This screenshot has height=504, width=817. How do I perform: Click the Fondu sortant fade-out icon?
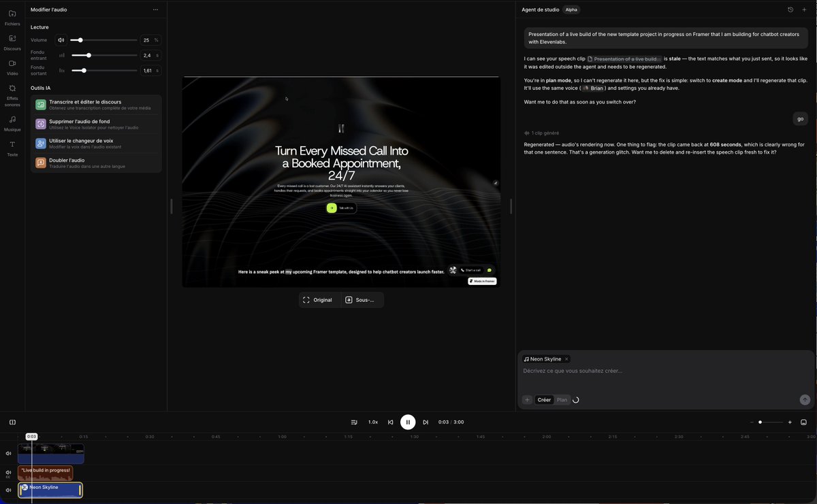(x=62, y=70)
